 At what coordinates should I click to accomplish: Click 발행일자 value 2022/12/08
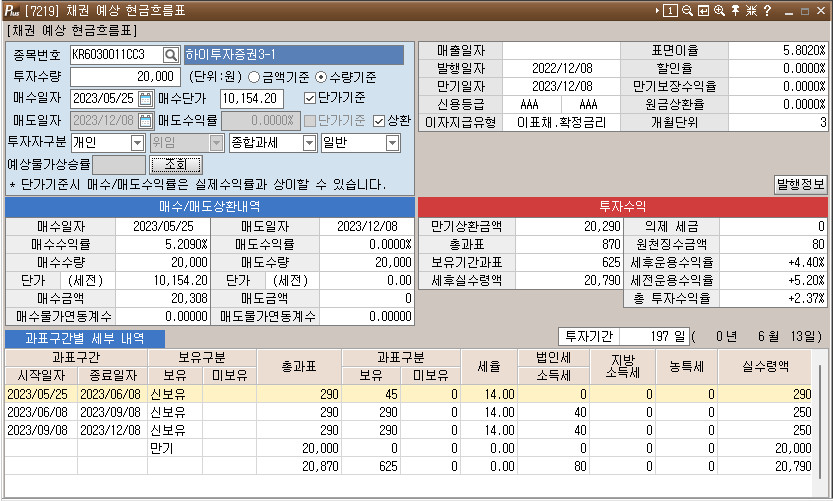(x=562, y=69)
